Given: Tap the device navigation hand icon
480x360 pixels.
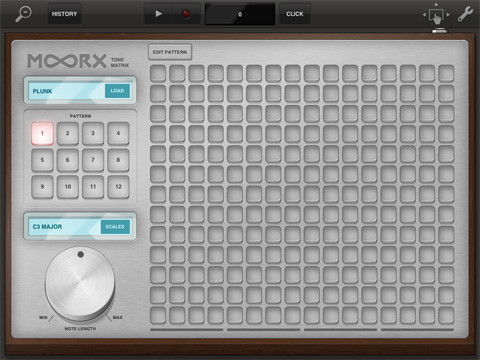Looking at the screenshot, I should pos(436,15).
